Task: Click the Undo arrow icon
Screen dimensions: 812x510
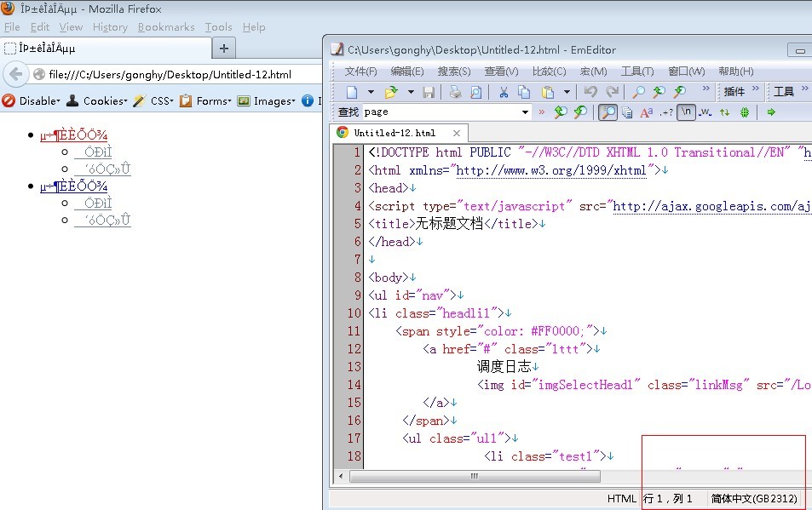Action: (x=590, y=92)
